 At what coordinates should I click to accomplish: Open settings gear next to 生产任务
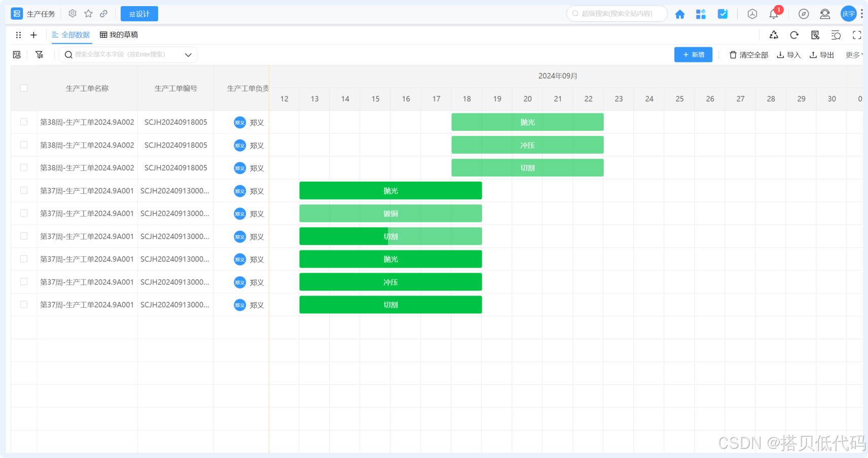[73, 14]
